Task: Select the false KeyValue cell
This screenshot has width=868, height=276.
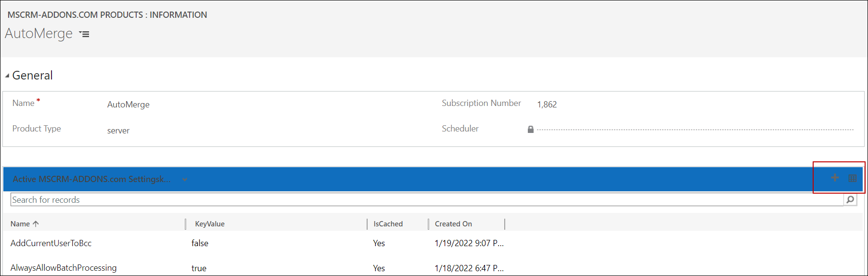Action: click(x=200, y=243)
